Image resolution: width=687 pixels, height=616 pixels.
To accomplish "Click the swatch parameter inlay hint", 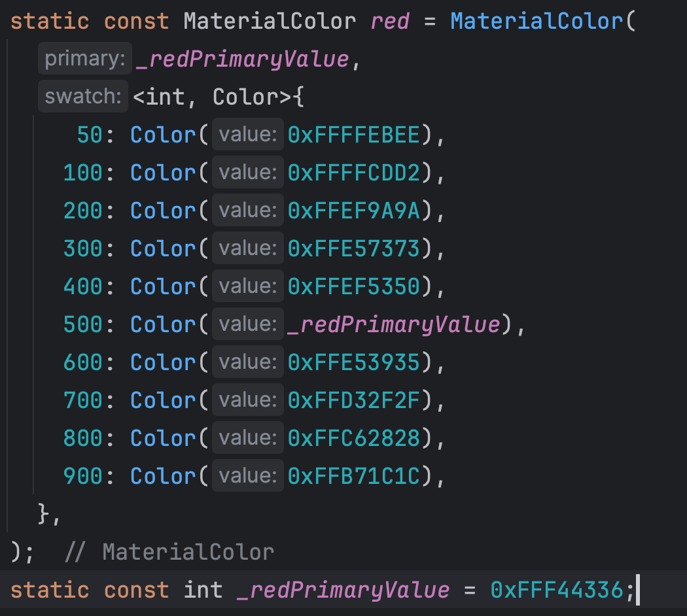I will tap(82, 96).
